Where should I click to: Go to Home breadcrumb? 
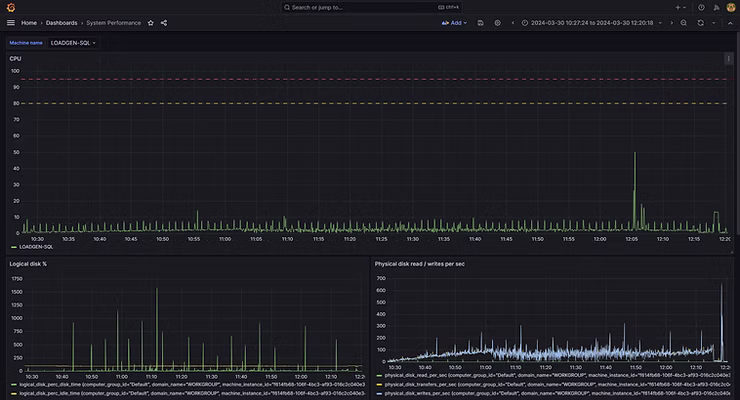[x=29, y=23]
